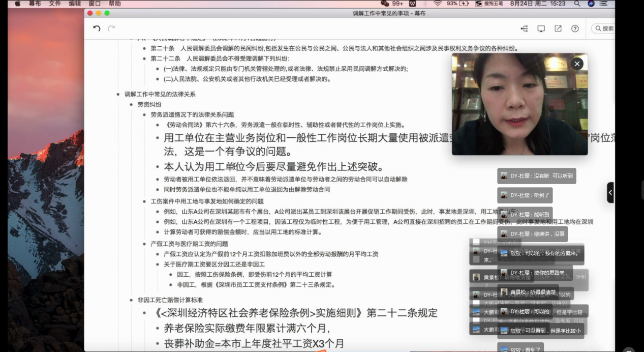Click chat message DY-杜璎：按你的思路来
Image resolution: width=644 pixels, height=352 pixels.
(535, 273)
